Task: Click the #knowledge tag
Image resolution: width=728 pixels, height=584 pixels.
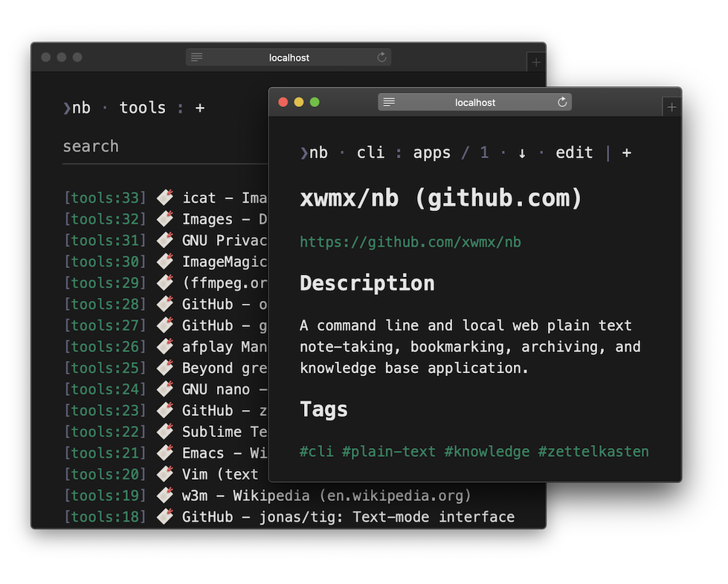Action: [487, 451]
